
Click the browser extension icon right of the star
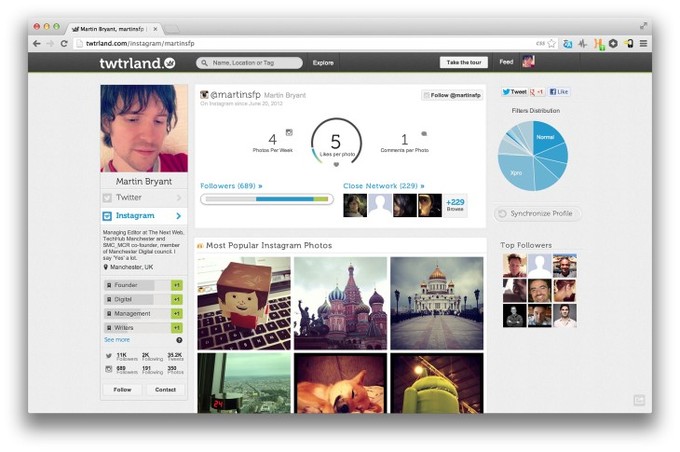[x=567, y=43]
